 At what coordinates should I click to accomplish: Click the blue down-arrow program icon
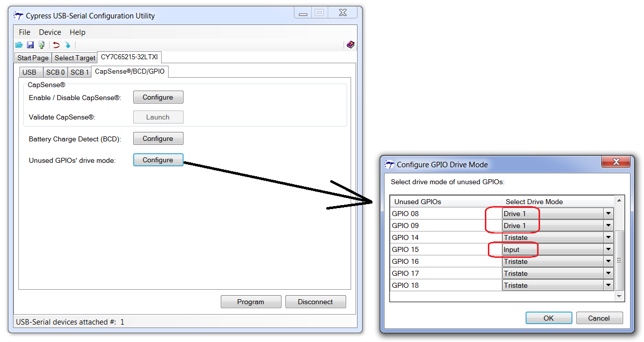68,45
